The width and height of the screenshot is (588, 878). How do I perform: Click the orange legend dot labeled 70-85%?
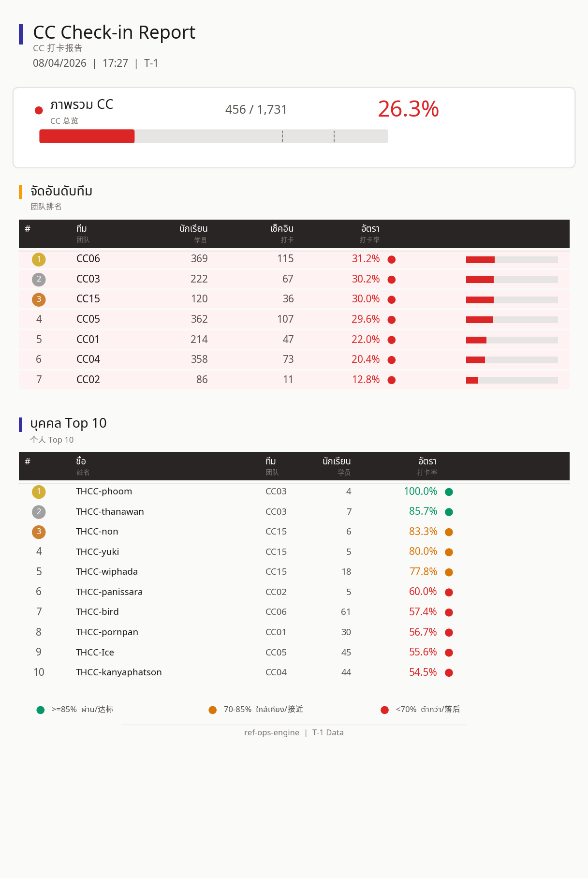point(212,710)
